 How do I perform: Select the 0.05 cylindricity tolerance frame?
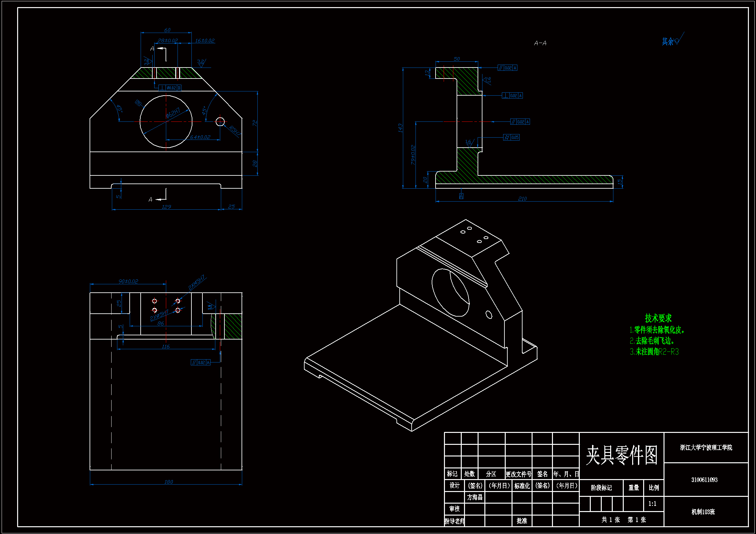point(511,137)
